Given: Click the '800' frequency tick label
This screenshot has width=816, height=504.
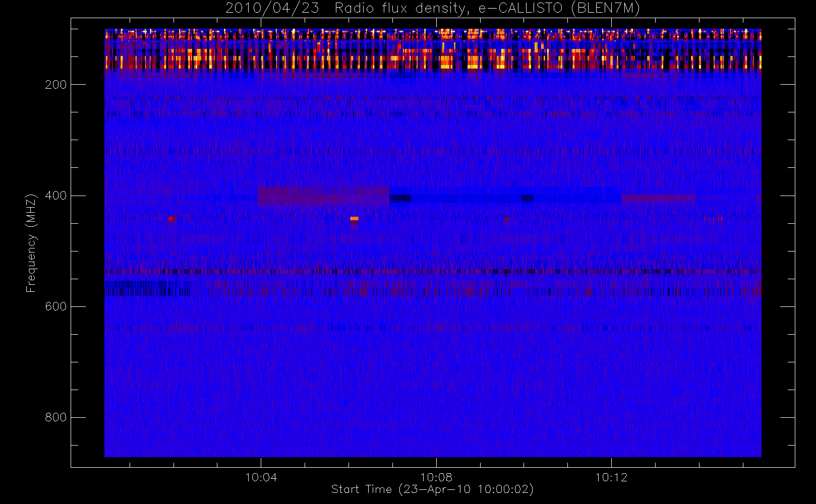Looking at the screenshot, I should [x=55, y=417].
